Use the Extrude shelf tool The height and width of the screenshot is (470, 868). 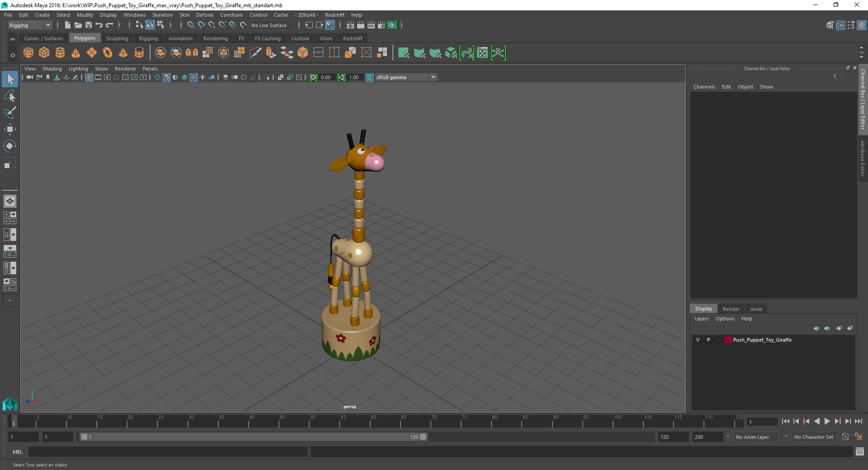pos(271,53)
